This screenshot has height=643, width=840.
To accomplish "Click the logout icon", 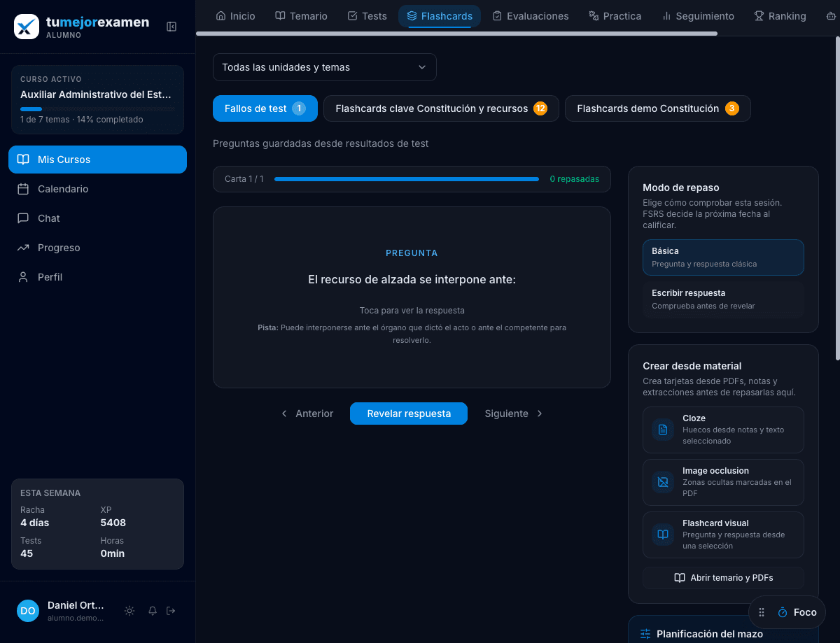I will point(171,611).
